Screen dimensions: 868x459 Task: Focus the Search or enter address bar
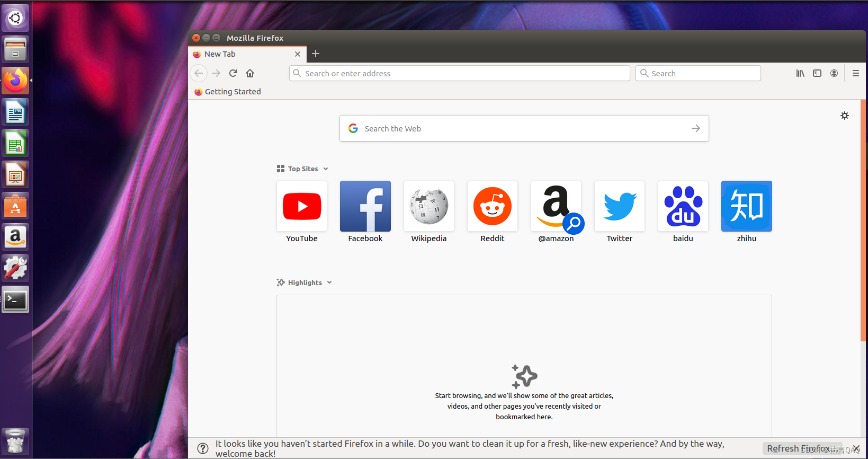[x=460, y=73]
